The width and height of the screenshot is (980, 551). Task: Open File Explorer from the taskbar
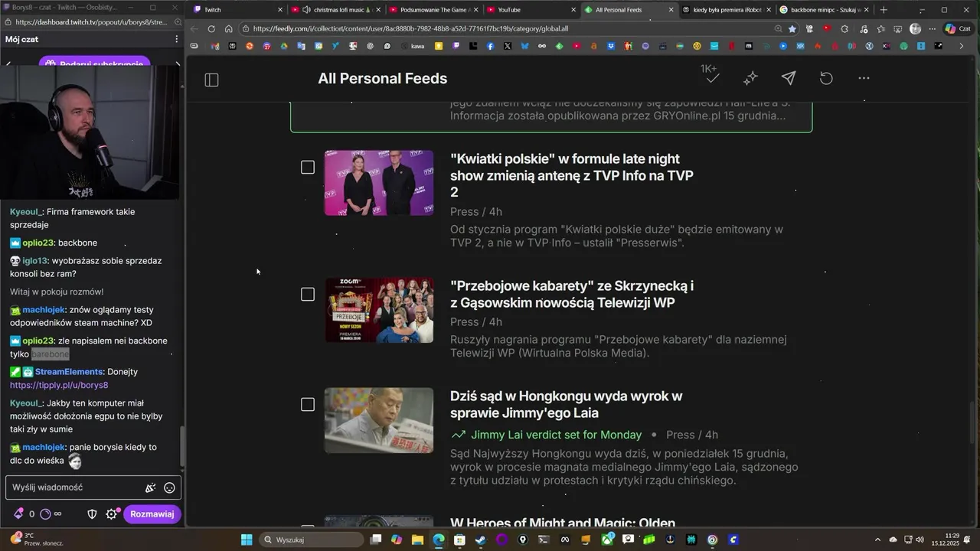(417, 540)
